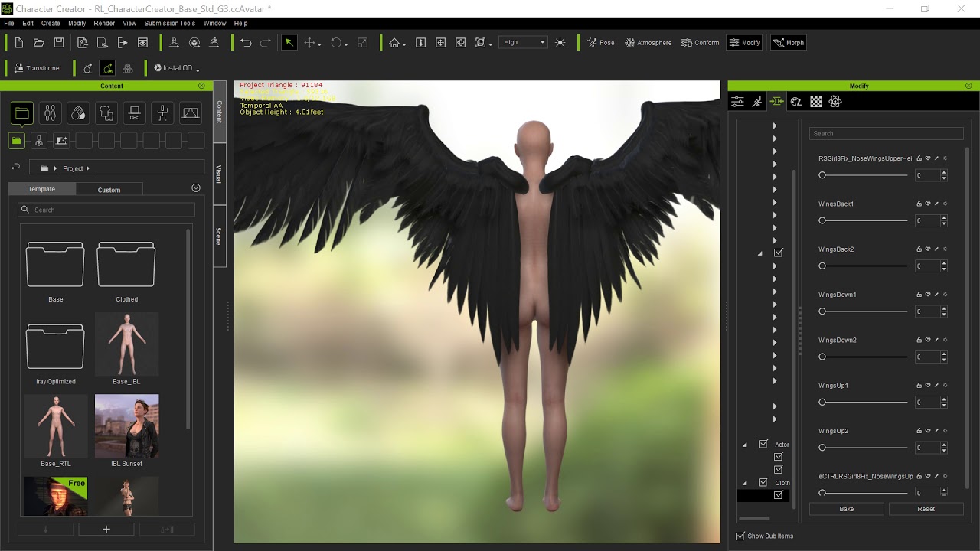Click the Modify panel Search field
Screen dimensions: 980x551
(x=886, y=133)
